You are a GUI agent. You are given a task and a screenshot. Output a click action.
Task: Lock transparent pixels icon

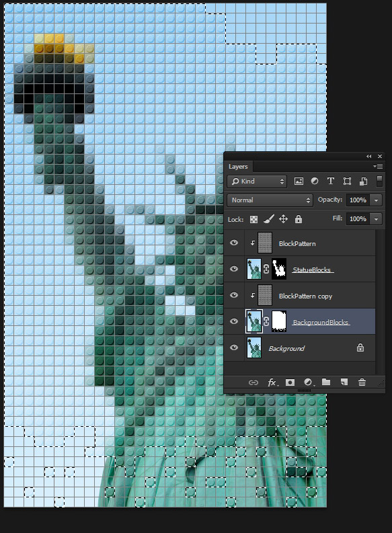click(x=253, y=219)
